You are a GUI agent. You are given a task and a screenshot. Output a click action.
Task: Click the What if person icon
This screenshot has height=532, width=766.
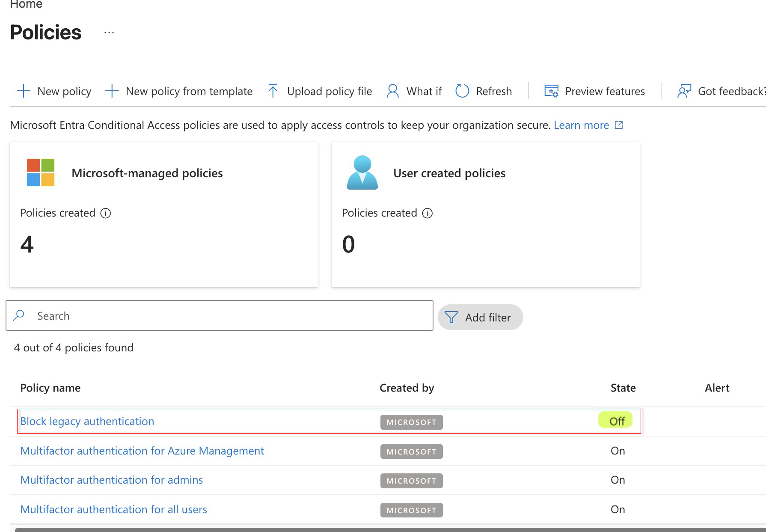click(x=392, y=91)
